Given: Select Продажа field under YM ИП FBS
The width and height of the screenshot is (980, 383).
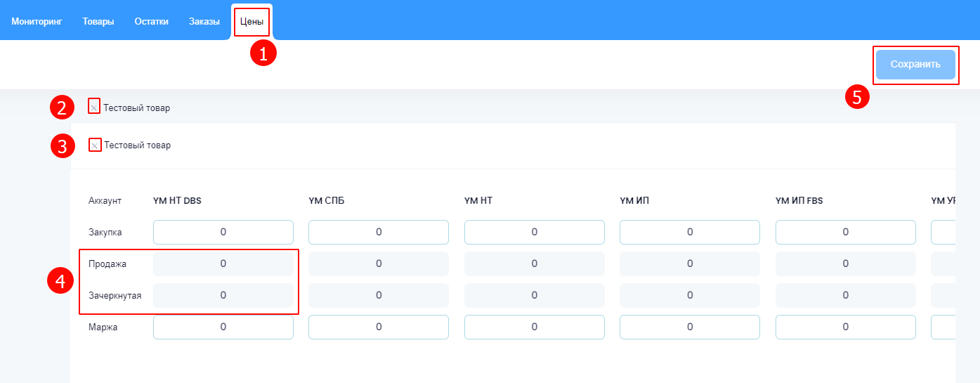Looking at the screenshot, I should click(x=846, y=264).
